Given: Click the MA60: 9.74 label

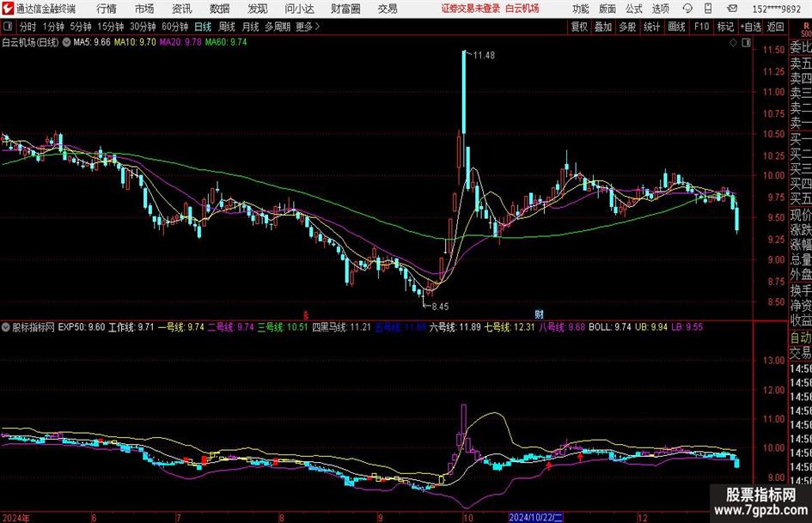Looking at the screenshot, I should (x=226, y=42).
